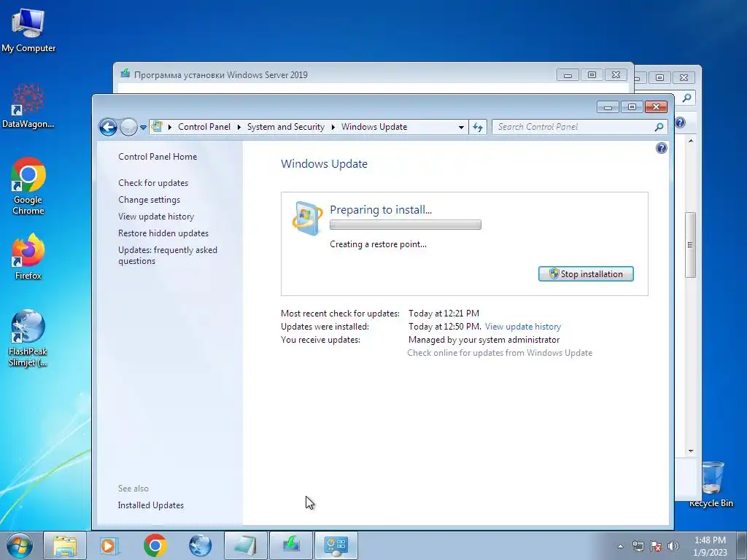Click the Windows Update shield icon

pyautogui.click(x=307, y=218)
